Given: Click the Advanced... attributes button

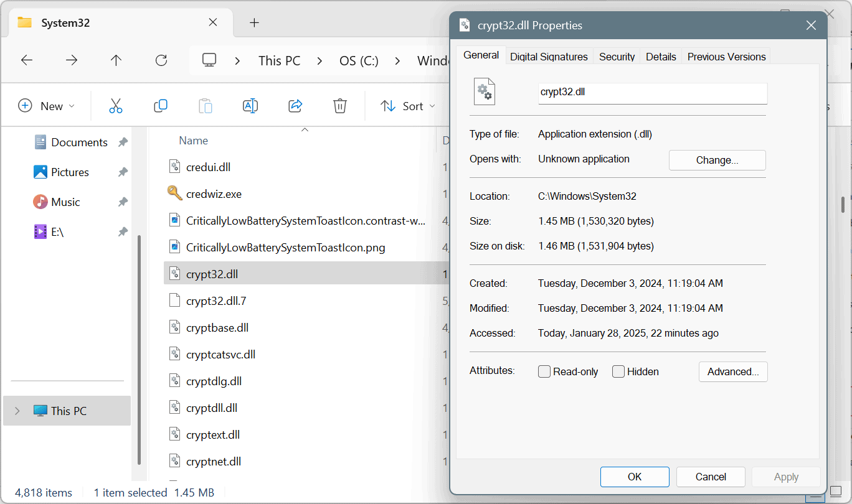Looking at the screenshot, I should (733, 371).
